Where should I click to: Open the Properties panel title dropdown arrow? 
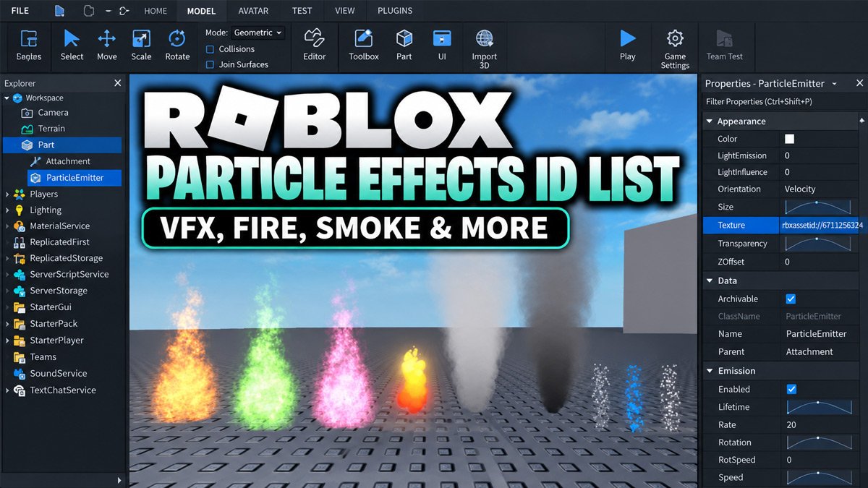coord(834,84)
